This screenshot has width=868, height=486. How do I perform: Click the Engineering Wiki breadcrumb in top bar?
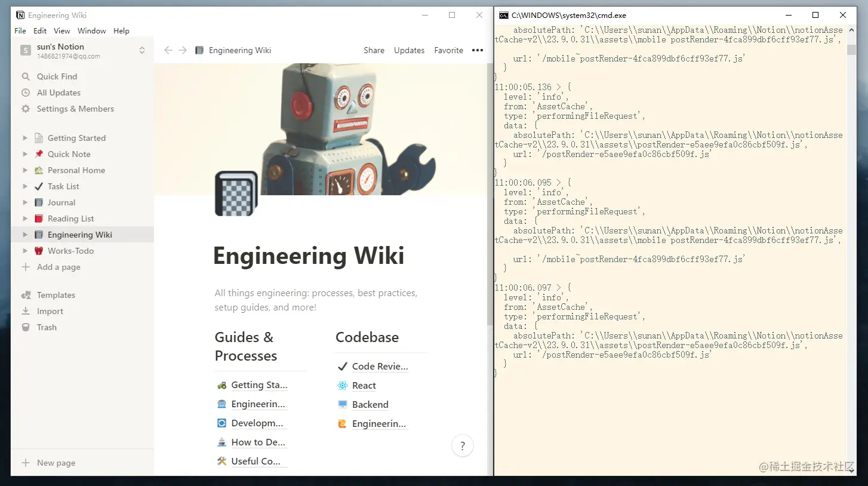click(x=240, y=50)
